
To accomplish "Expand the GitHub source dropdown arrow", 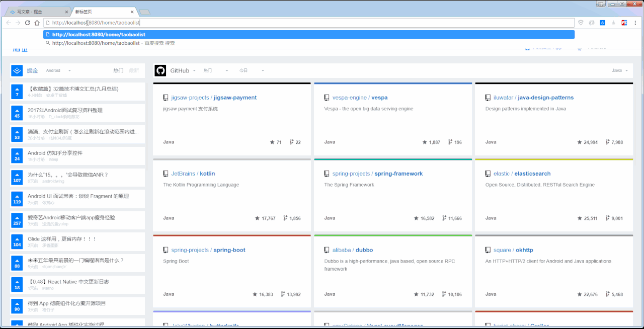I will 195,71.
